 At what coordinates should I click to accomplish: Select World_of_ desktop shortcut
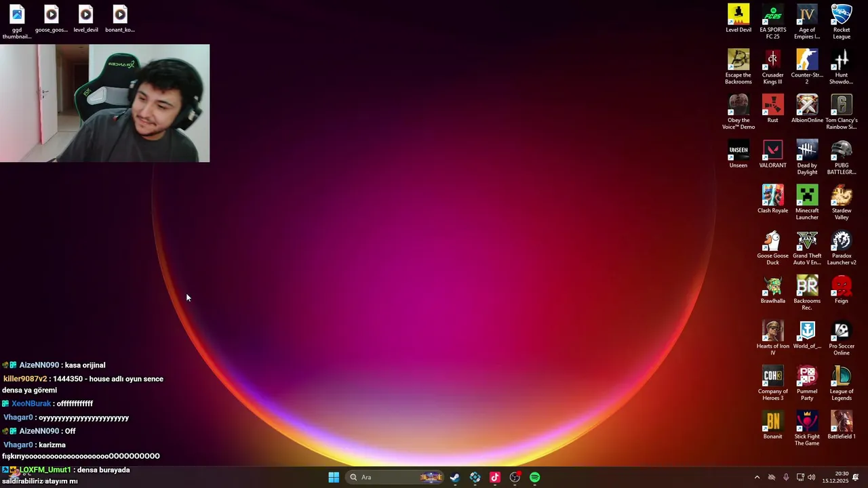click(807, 335)
